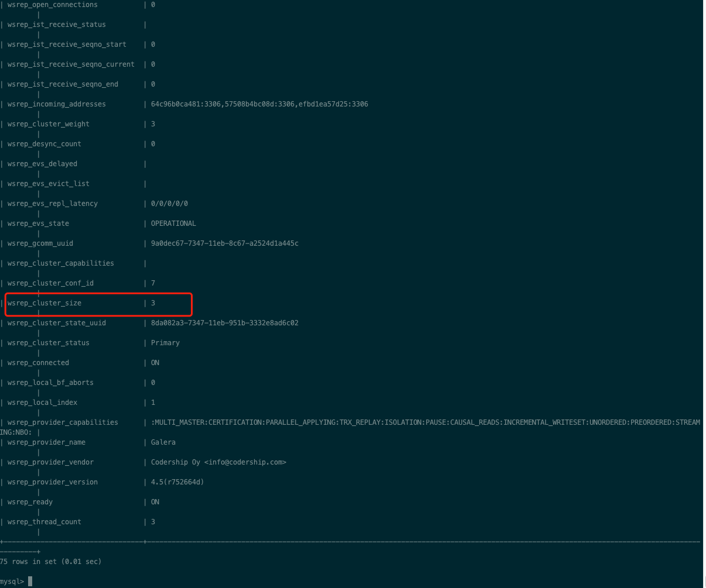Click wsrep_thread_count variable name
This screenshot has height=588, width=706.
coord(44,522)
